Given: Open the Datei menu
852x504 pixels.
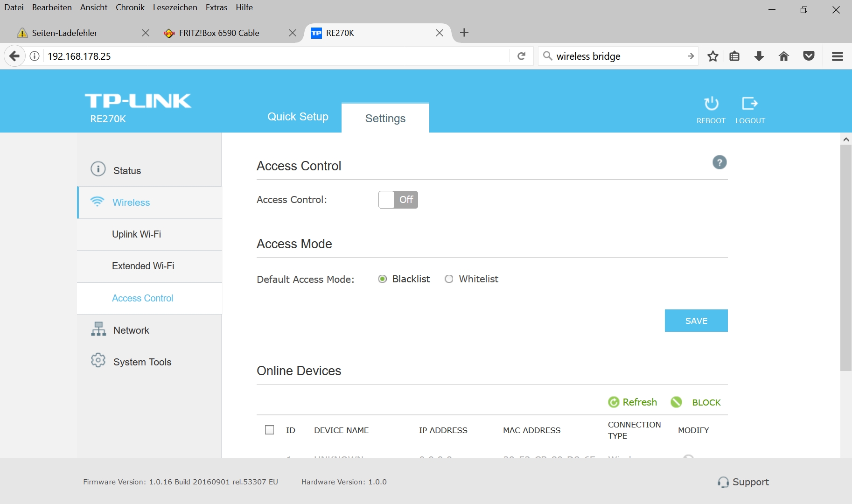Looking at the screenshot, I should point(14,7).
